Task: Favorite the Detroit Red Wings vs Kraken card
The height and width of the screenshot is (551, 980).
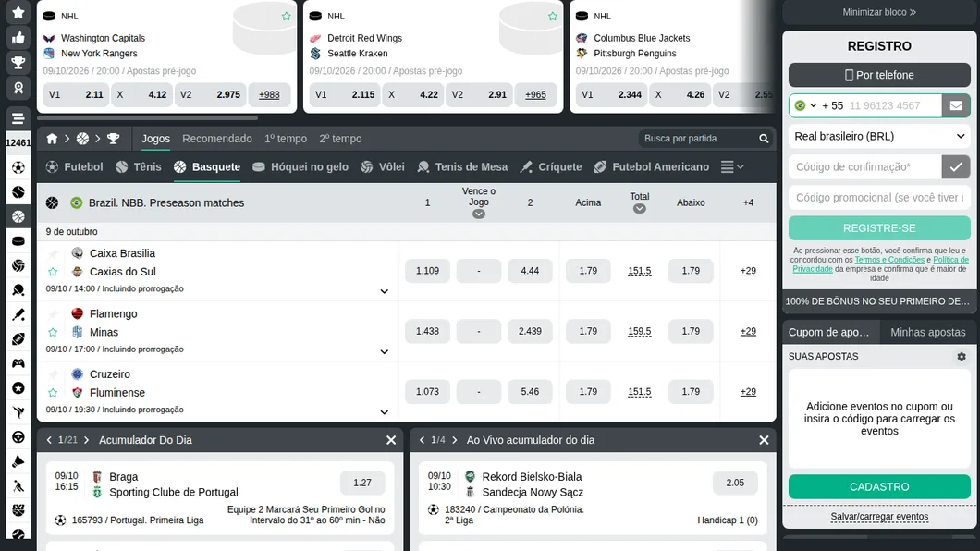Action: click(553, 17)
